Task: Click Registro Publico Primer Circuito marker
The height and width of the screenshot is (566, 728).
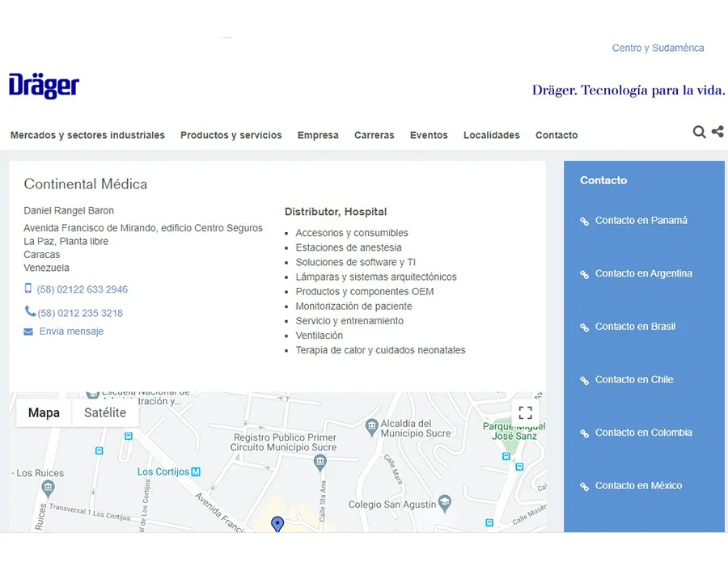Action: tap(320, 463)
